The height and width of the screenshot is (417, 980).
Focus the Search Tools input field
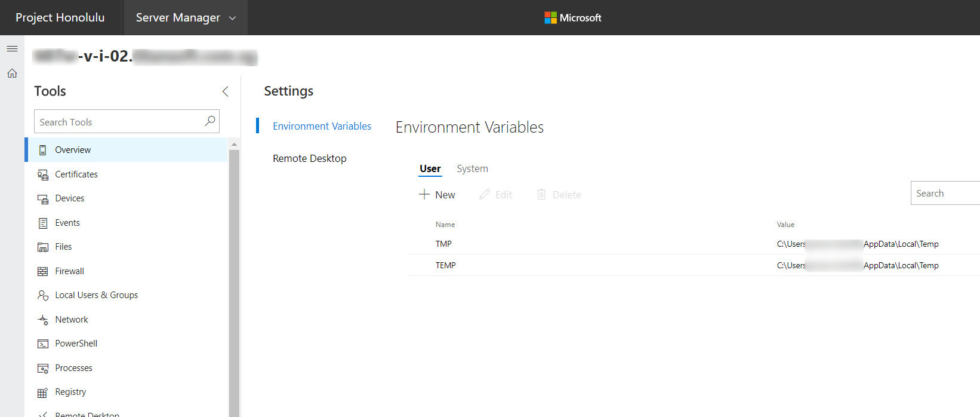point(119,122)
